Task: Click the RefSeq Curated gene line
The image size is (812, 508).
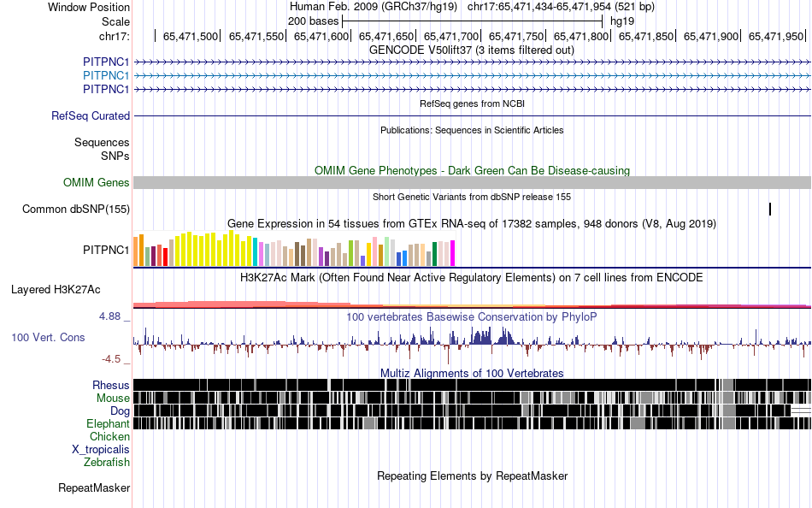Action: pyautogui.click(x=473, y=115)
